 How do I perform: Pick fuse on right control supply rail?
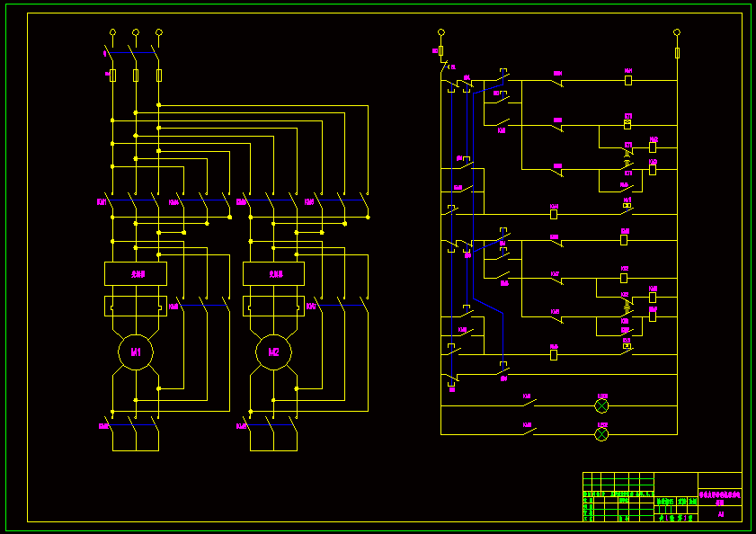677,53
